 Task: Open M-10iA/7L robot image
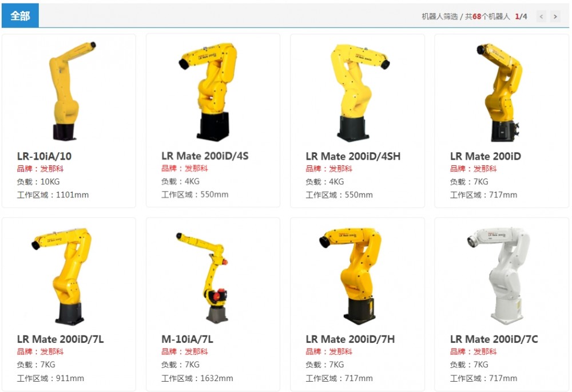204,278
